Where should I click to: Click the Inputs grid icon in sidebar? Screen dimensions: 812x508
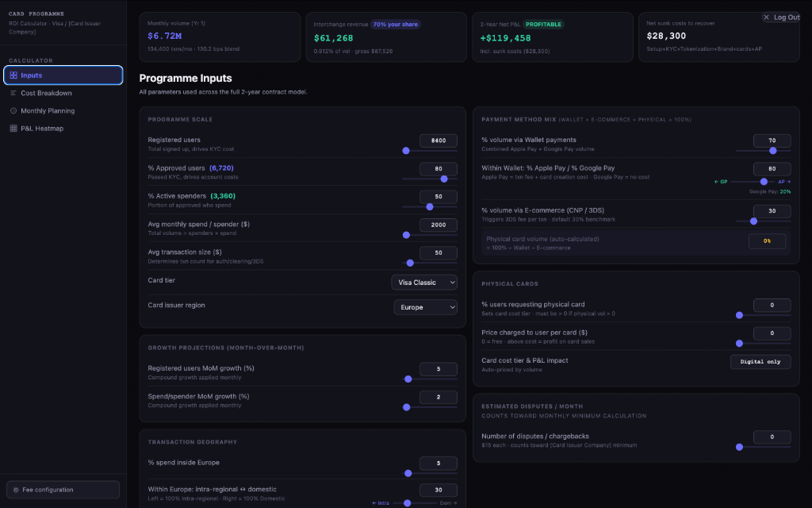(x=13, y=75)
